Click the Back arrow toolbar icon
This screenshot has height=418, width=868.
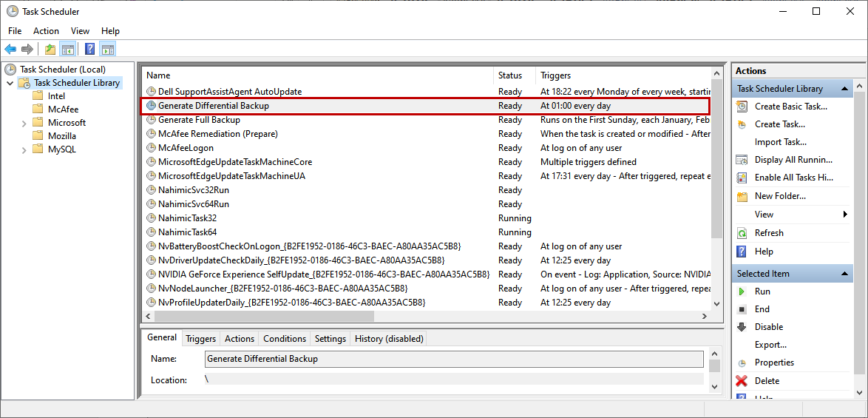(x=10, y=50)
